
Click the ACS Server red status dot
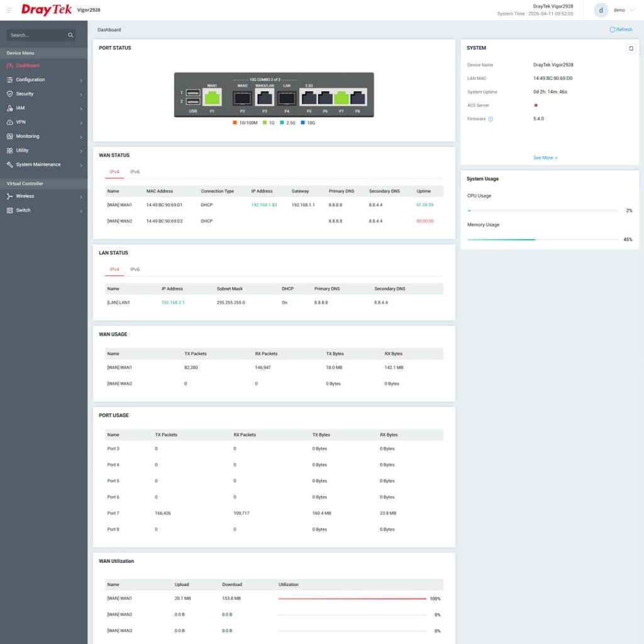pos(536,106)
